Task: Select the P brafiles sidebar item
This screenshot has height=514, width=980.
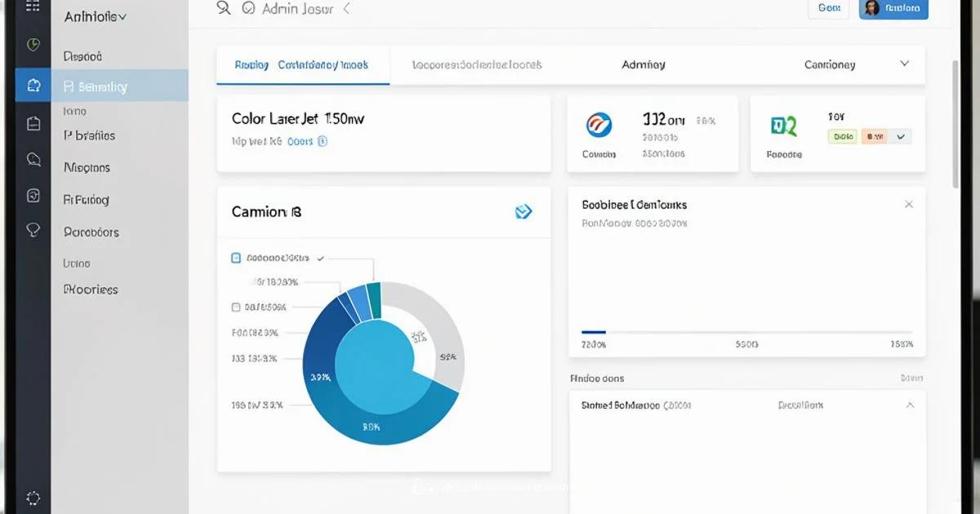Action: click(x=90, y=135)
